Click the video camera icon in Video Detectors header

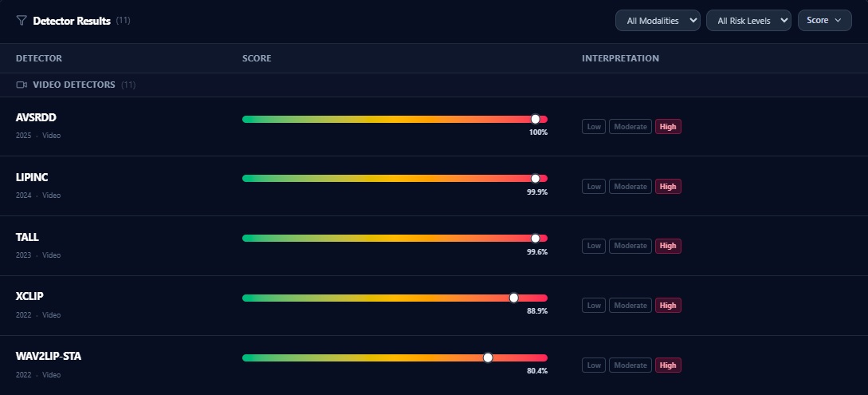[22, 85]
